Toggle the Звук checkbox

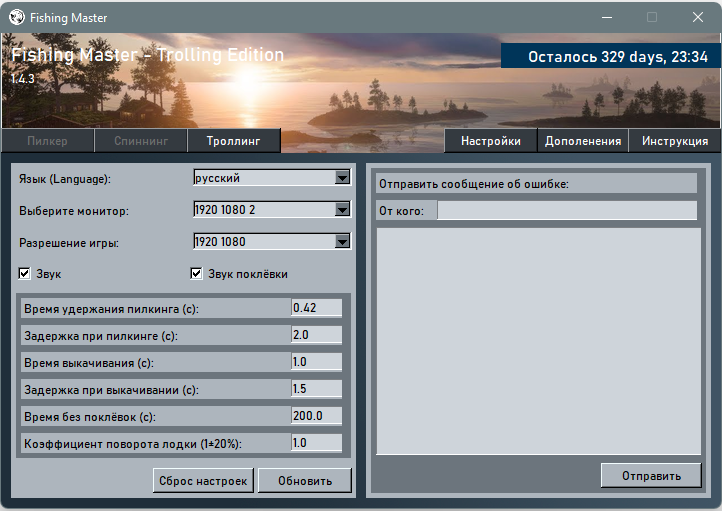coord(25,274)
